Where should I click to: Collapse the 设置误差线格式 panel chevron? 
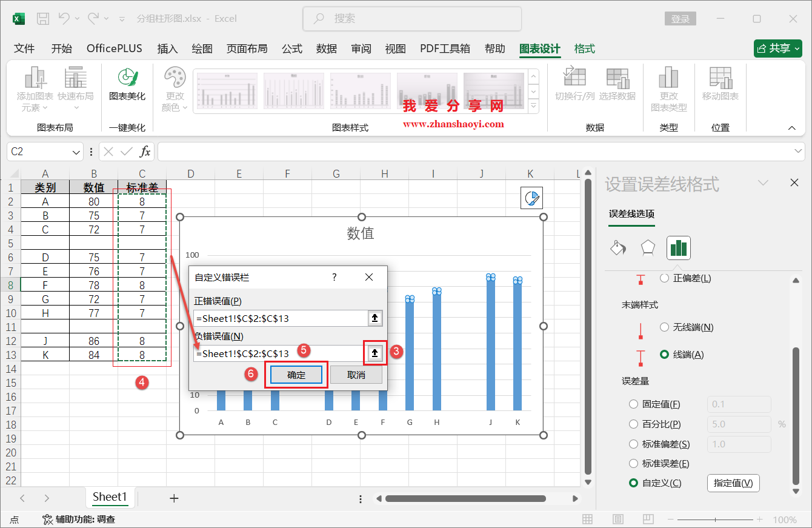pyautogui.click(x=762, y=182)
